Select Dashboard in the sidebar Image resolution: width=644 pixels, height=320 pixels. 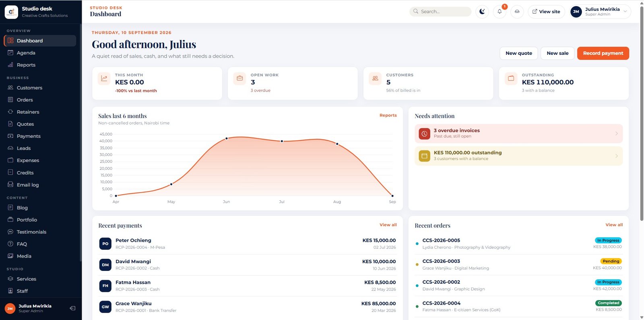click(40, 41)
